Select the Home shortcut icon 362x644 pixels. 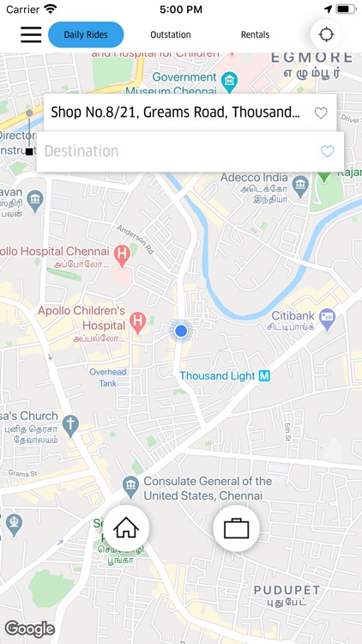126,528
